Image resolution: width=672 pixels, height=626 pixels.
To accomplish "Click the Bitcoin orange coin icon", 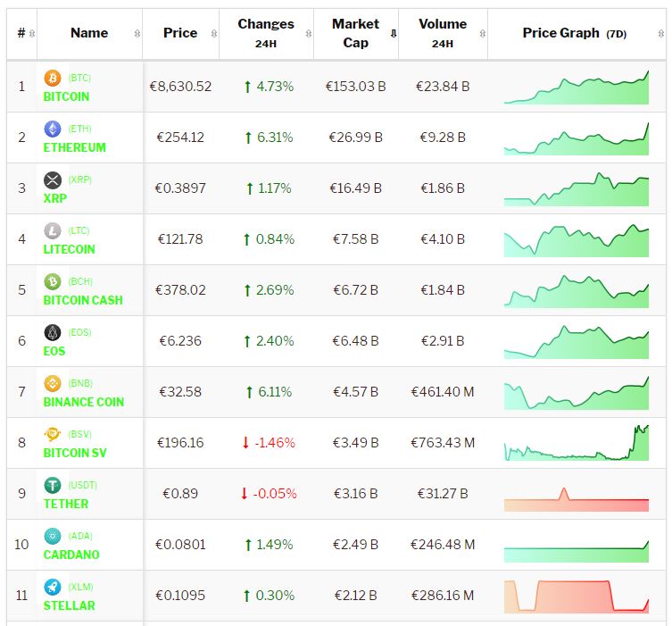I will pyautogui.click(x=53, y=79).
